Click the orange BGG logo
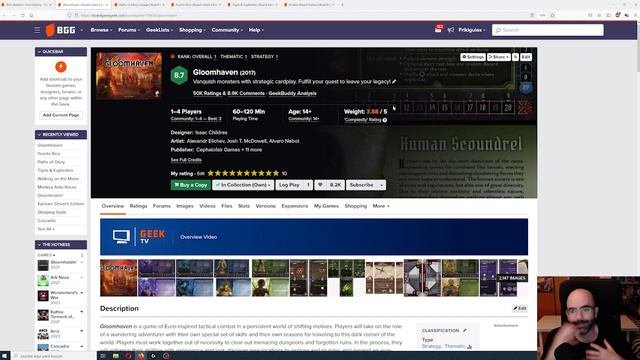This screenshot has height=360, width=640. (x=60, y=30)
